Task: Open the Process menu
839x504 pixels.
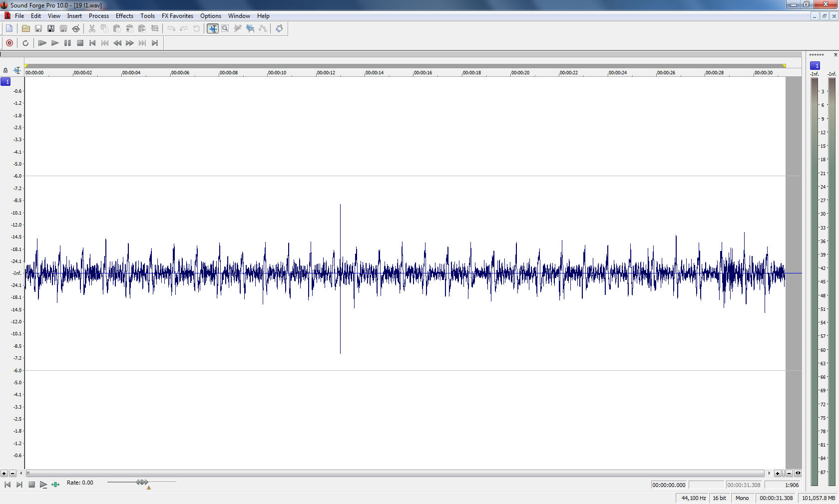Action: [98, 16]
